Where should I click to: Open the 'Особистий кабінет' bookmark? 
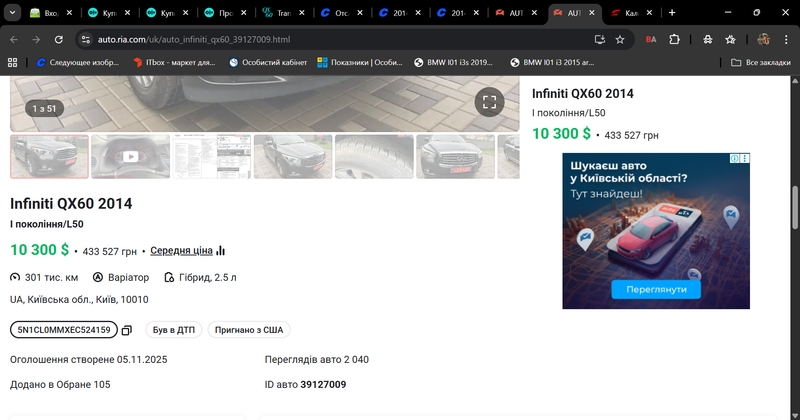coord(268,62)
